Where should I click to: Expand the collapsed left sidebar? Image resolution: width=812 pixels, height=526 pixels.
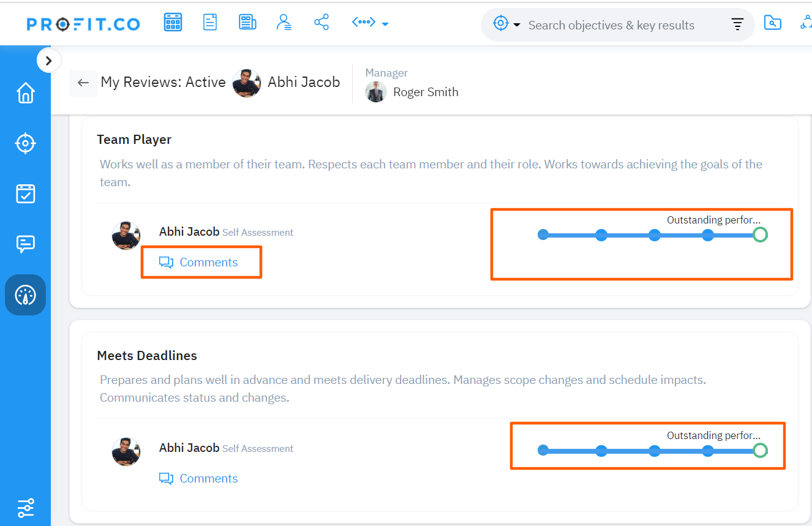coord(48,60)
